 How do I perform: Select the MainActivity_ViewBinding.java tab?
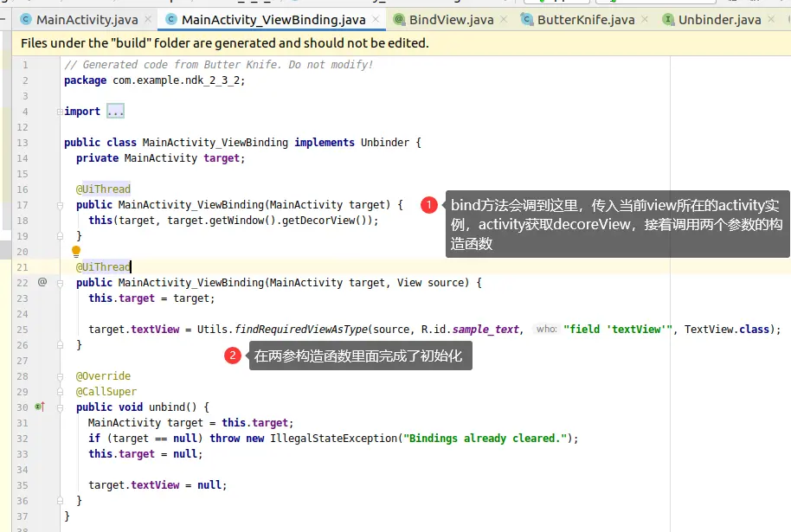click(x=273, y=20)
